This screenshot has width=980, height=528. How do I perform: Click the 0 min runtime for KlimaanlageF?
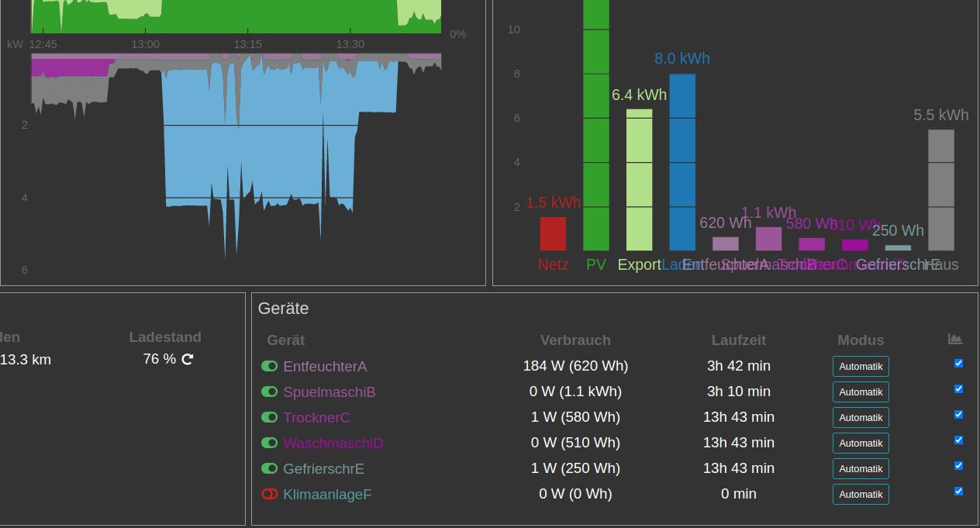739,494
